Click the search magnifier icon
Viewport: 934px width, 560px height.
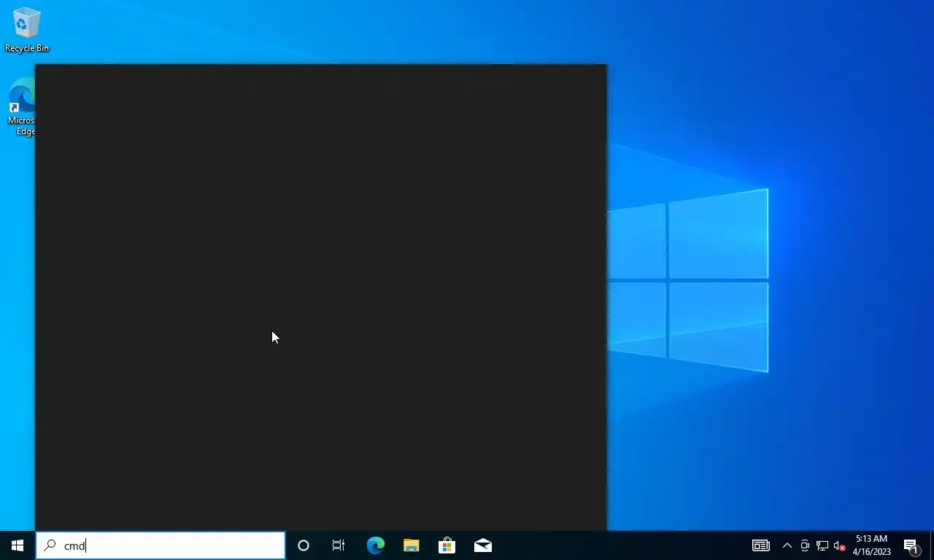pyautogui.click(x=50, y=545)
